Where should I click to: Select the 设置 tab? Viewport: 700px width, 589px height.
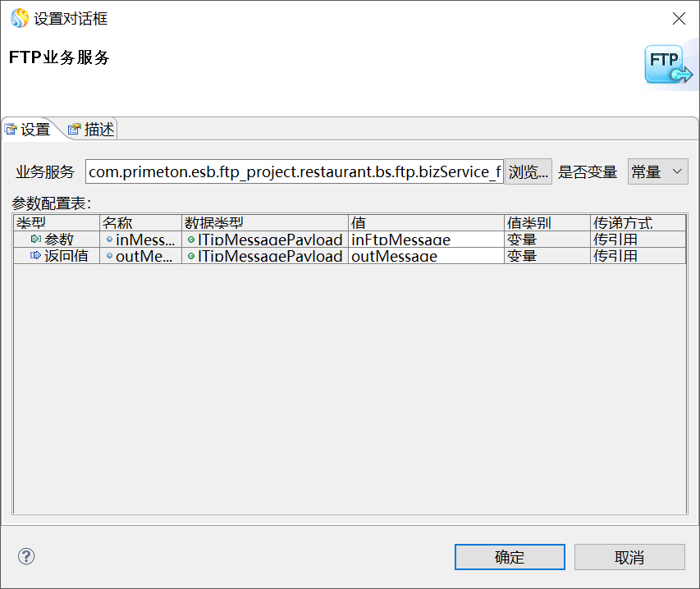(28, 130)
